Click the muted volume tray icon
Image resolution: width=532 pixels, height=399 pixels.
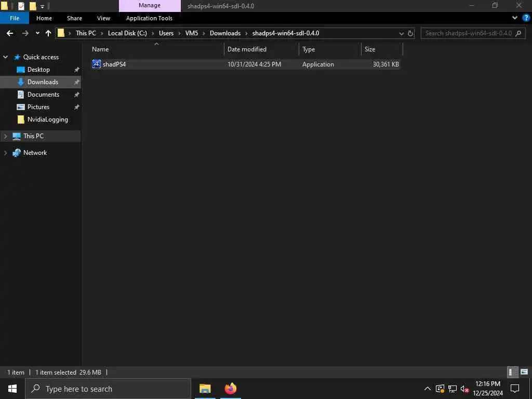(x=465, y=389)
